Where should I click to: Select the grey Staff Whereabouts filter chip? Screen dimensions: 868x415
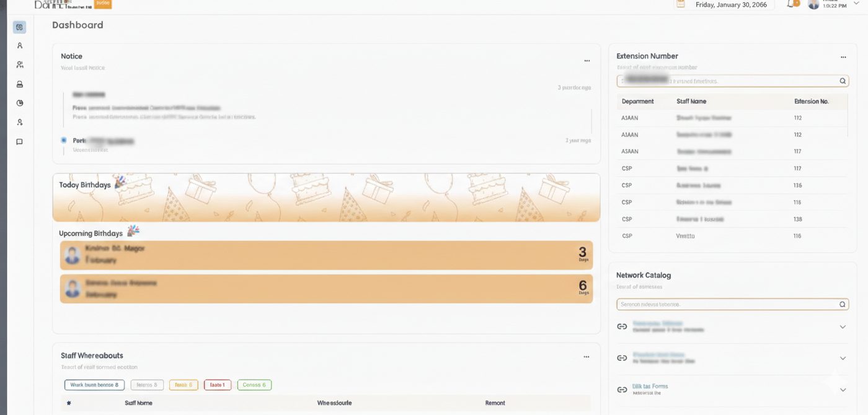click(x=147, y=385)
